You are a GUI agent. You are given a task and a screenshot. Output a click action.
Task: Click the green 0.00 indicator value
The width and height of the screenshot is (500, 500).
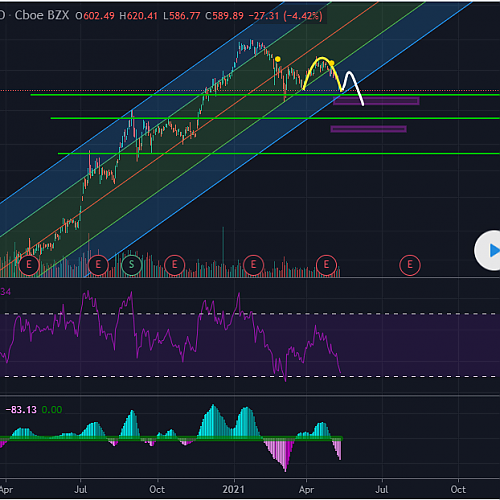tap(52, 410)
